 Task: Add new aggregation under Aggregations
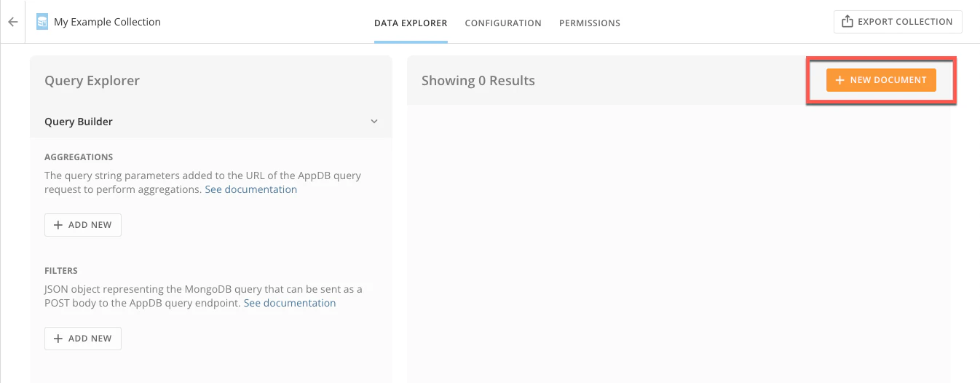pos(83,225)
